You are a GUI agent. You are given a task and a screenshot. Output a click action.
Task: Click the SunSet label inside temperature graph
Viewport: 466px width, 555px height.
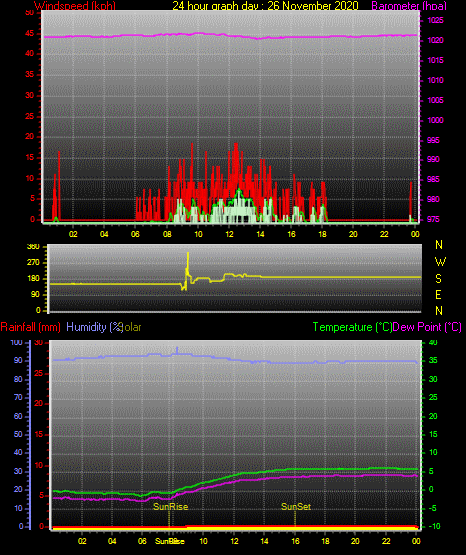point(296,507)
